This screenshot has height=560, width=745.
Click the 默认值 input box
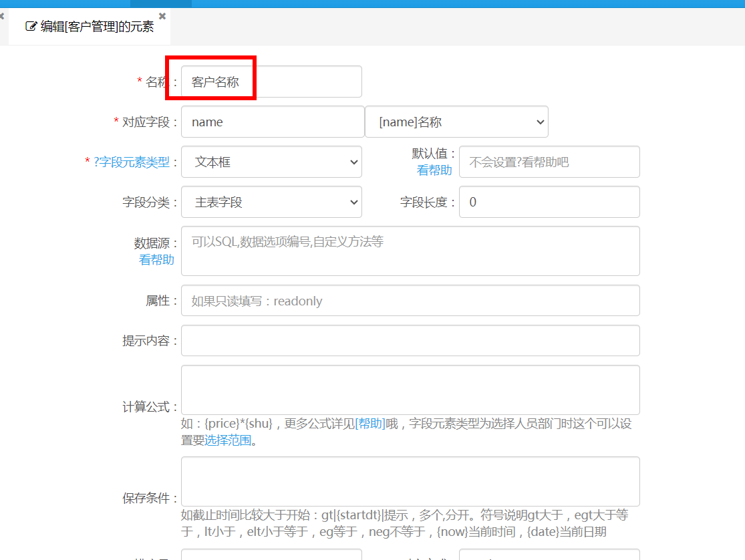[x=549, y=162]
